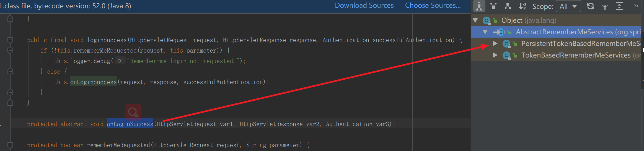Collapse the AbstractRememberMeServices tree node

(x=485, y=32)
